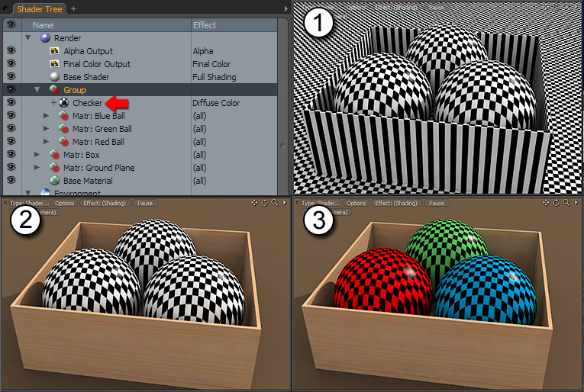Viewport: 584px width, 392px height.
Task: Expand the Matr: Ground Plane group
Action: pos(37,168)
